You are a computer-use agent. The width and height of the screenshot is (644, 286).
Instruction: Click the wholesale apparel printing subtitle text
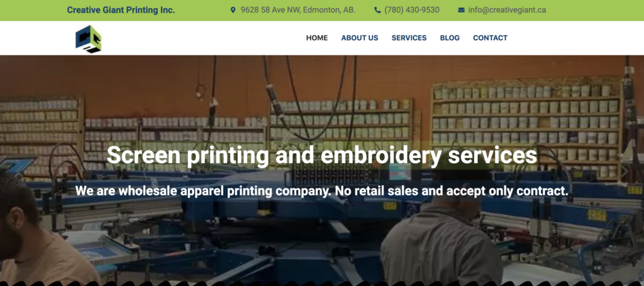(321, 191)
